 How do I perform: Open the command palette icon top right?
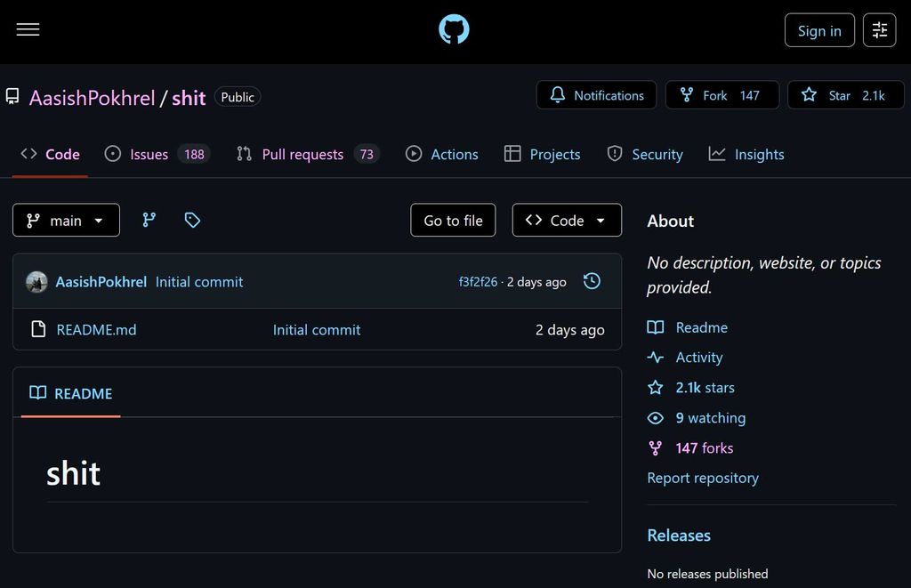(879, 29)
